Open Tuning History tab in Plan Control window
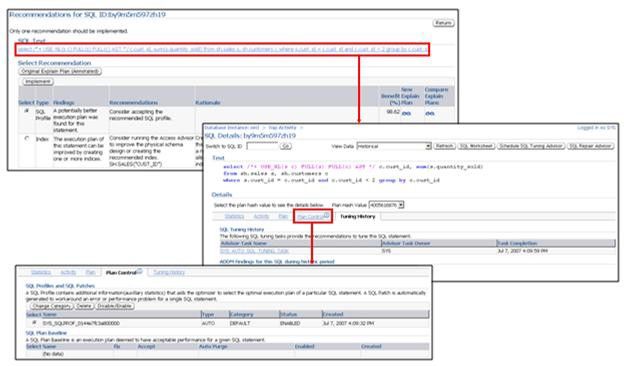Viewport: 624px width, 366px height. [x=169, y=273]
